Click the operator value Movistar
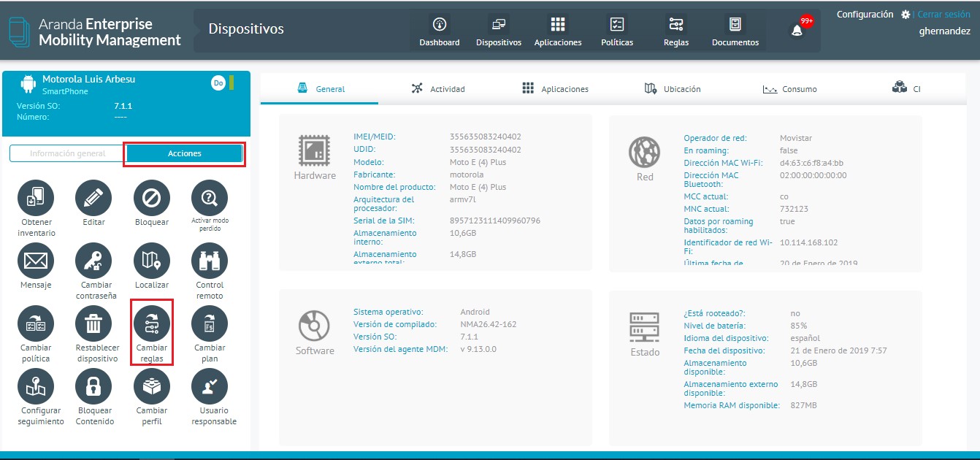This screenshot has width=980, height=460. point(796,138)
